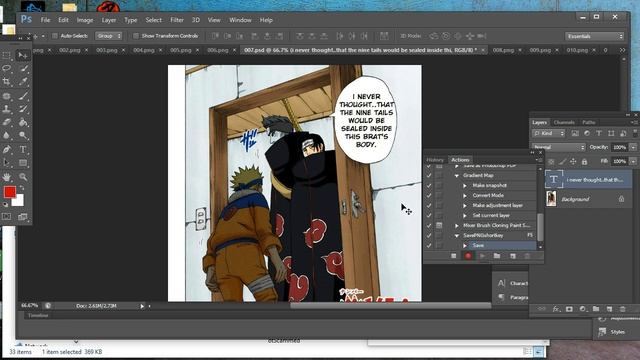The height and width of the screenshot is (360, 640).
Task: Add layer style fx in Layers panel
Action: [556, 309]
